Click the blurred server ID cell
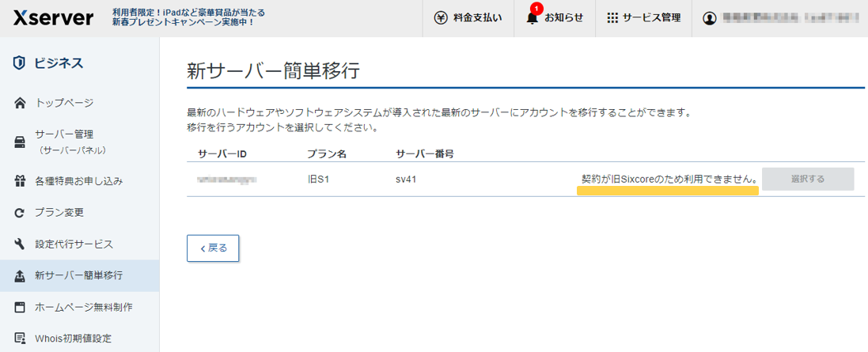 pyautogui.click(x=228, y=180)
